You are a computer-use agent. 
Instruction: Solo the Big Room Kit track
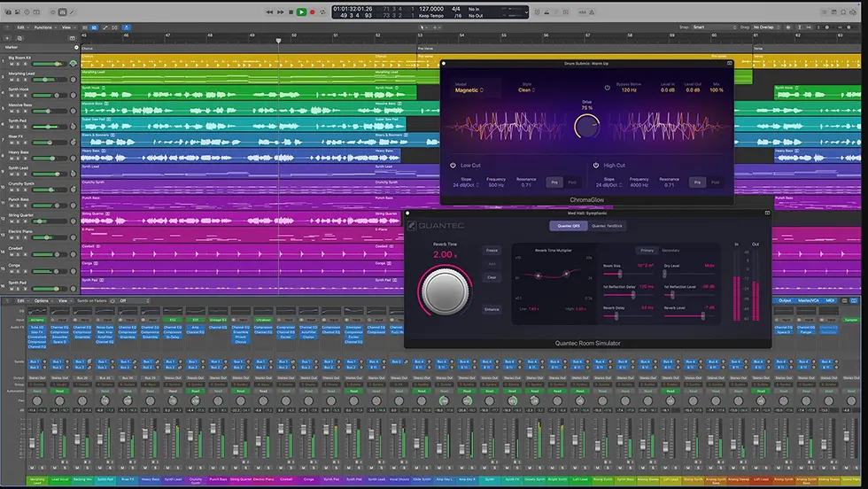pyautogui.click(x=19, y=65)
